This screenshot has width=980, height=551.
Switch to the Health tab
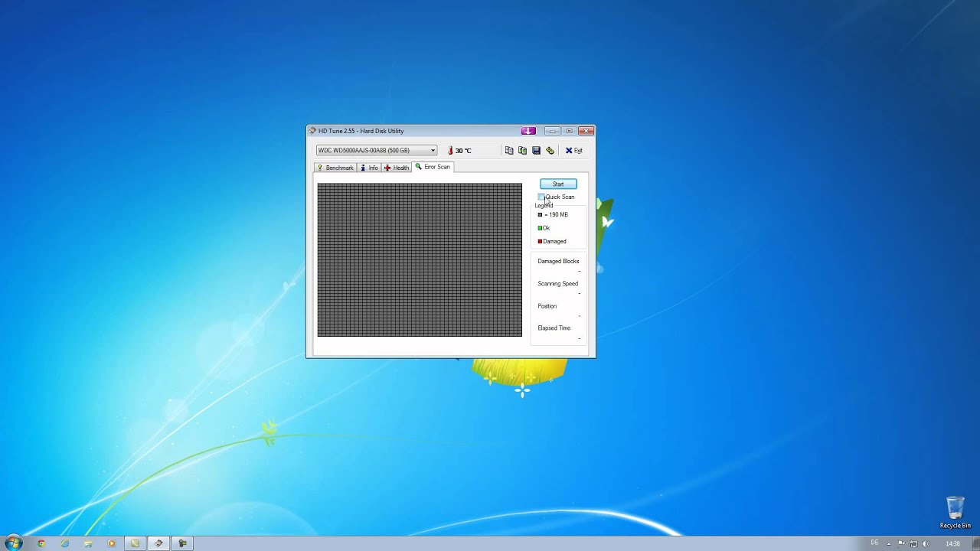point(397,168)
